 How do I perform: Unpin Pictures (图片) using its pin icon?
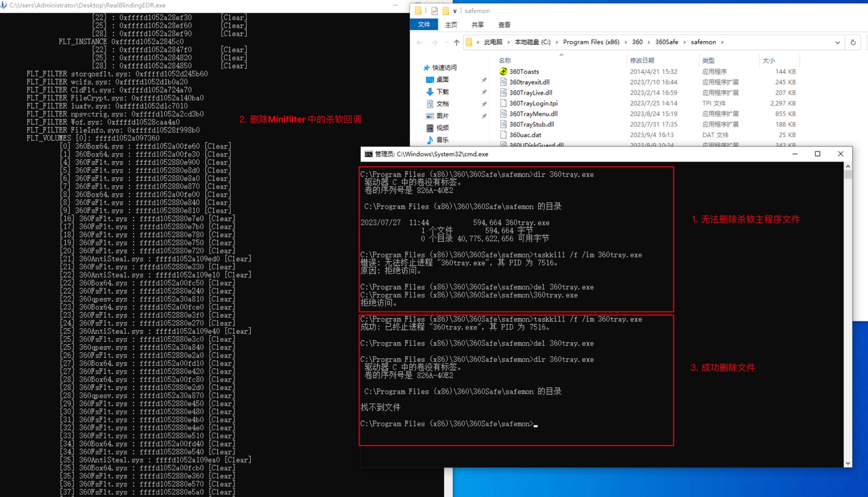point(484,116)
